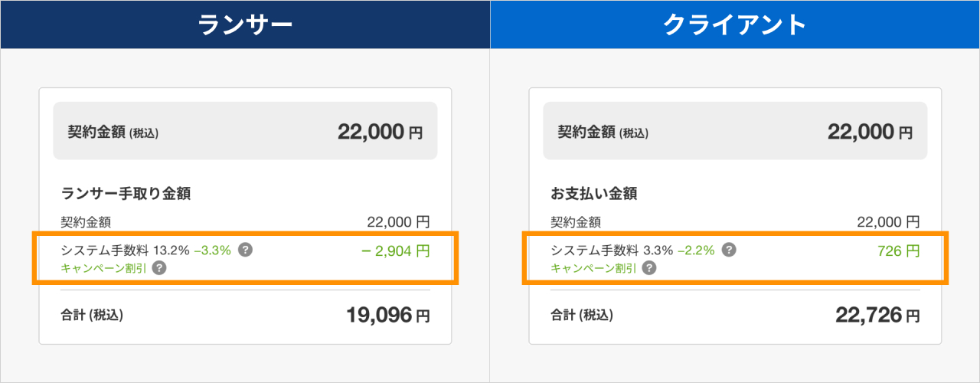Viewport: 980px width, 383px height.
Task: Click help icon beside クライアント キャンペーン割引
Action: pos(648,268)
